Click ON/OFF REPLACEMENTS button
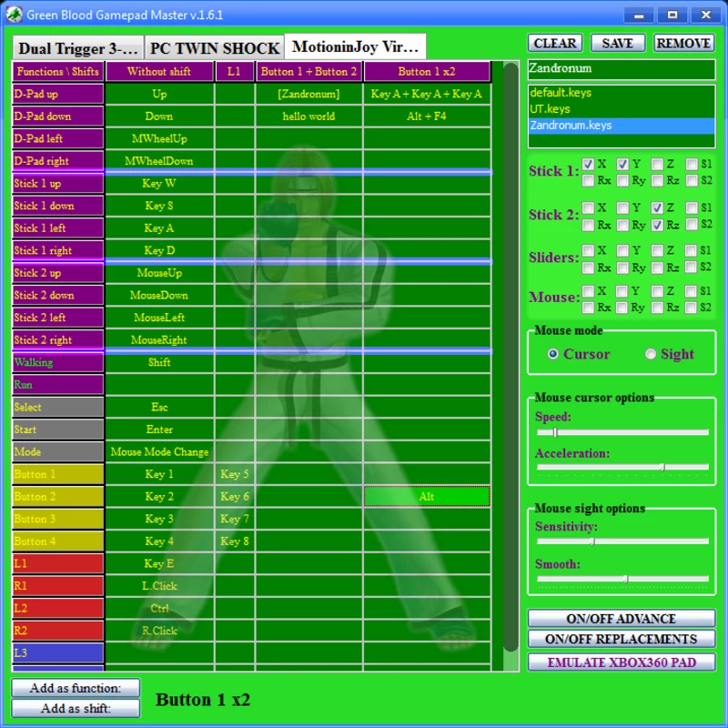Viewport: 728px width, 728px height. tap(622, 640)
